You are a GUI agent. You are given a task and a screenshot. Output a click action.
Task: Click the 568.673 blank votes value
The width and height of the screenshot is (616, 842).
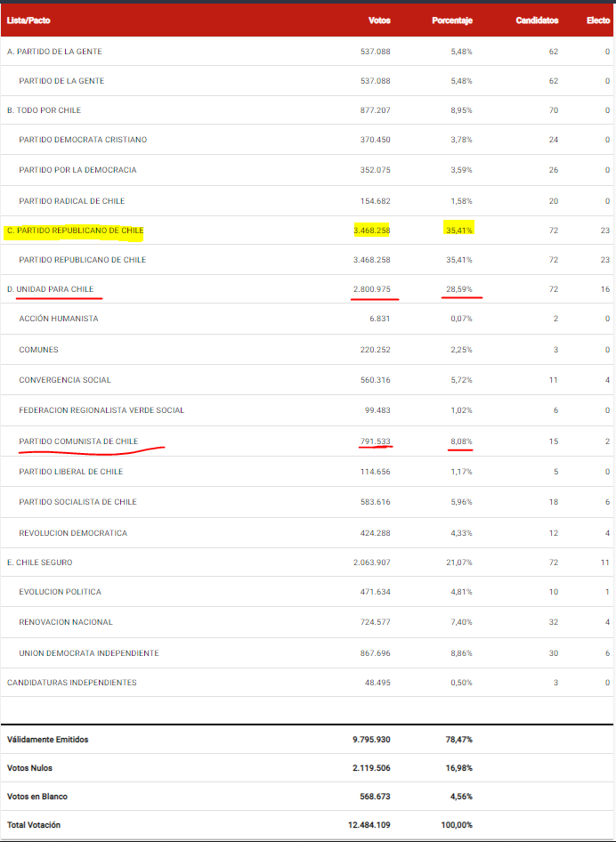point(375,797)
